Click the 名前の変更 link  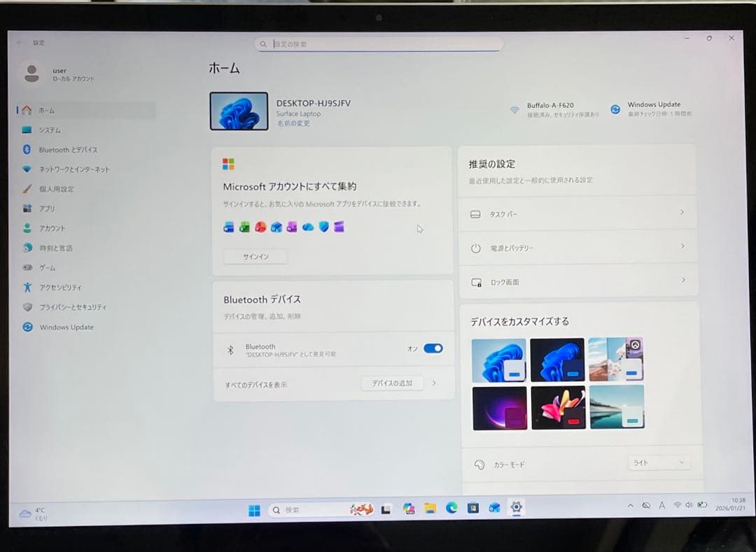click(293, 124)
